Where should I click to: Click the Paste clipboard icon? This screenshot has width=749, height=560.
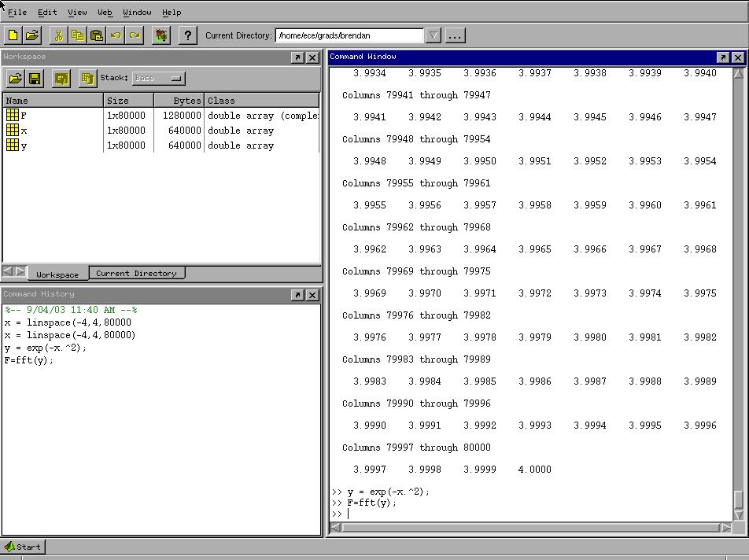[x=97, y=35]
